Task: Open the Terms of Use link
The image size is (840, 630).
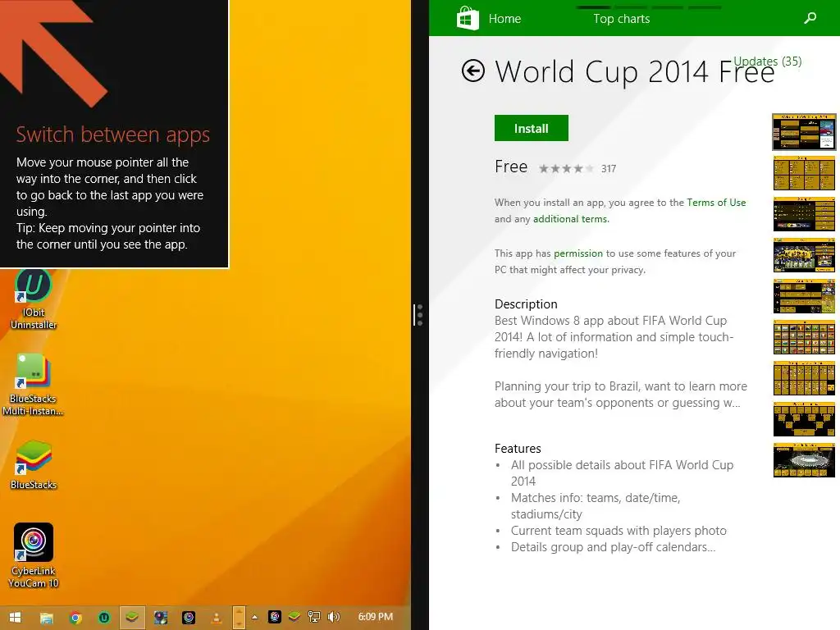Action: [x=716, y=203]
